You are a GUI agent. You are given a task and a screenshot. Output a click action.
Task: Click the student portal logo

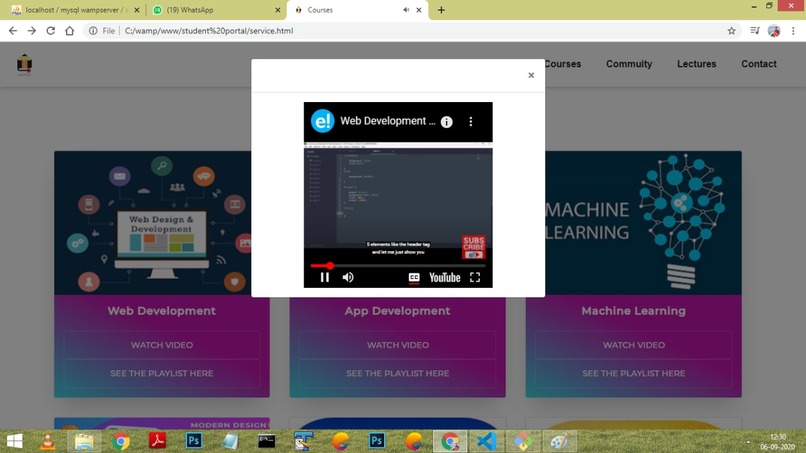tap(24, 64)
